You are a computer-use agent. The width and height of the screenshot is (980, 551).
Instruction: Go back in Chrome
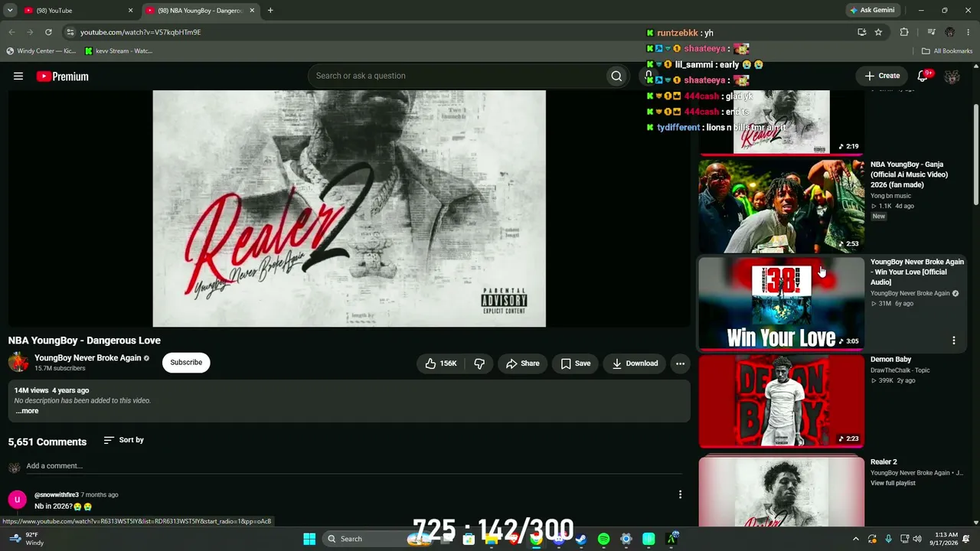(x=11, y=32)
